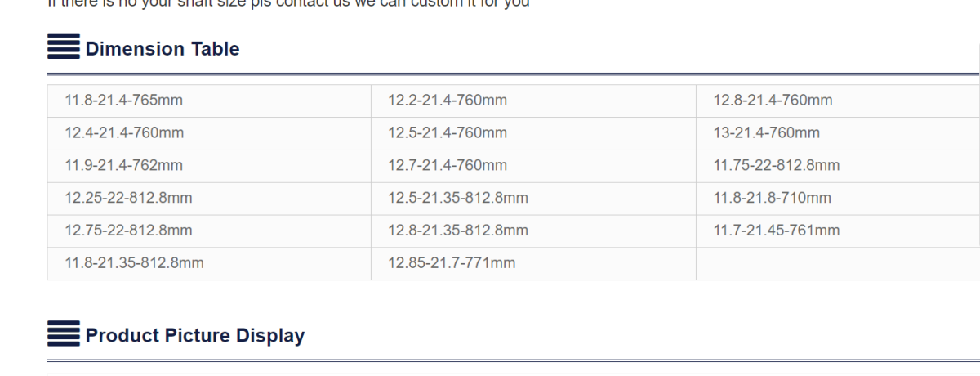Click the 11.8-21.35-812.8mm cell
The height and width of the screenshot is (376, 980).
tap(209, 263)
